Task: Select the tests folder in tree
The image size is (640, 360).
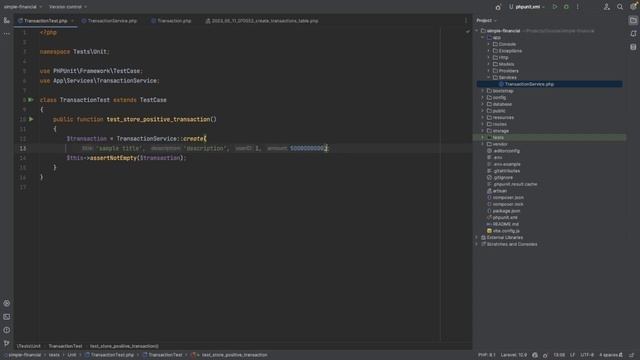Action: (498, 138)
